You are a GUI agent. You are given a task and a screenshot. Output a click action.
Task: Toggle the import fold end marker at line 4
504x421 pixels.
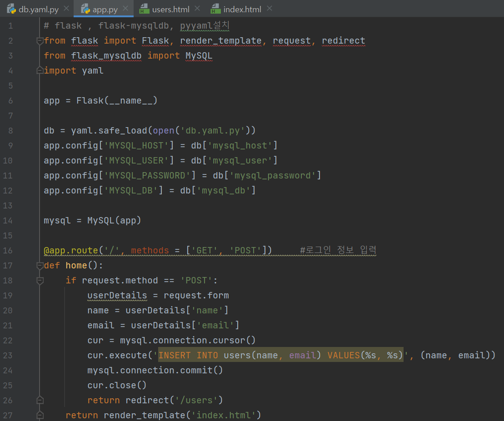point(40,70)
